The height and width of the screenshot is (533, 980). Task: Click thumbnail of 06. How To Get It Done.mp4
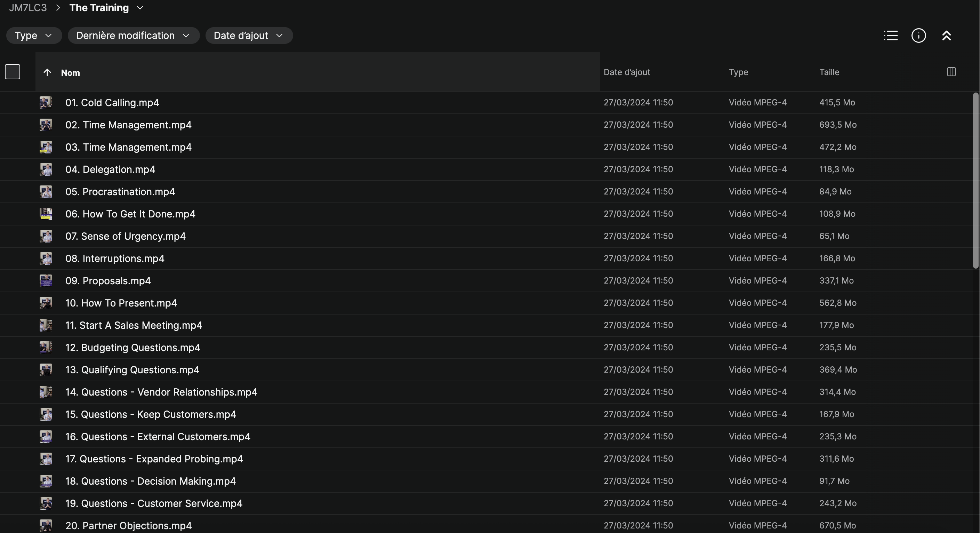(46, 214)
